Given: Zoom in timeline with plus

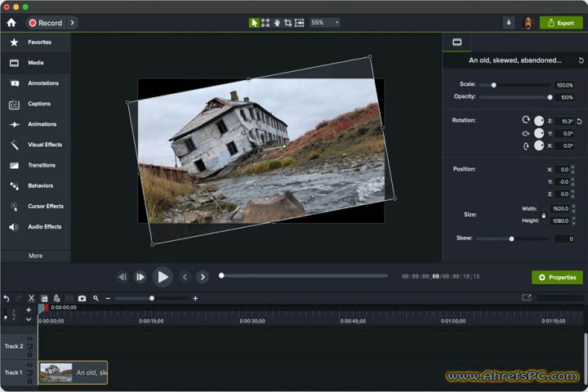Looking at the screenshot, I should click(195, 299).
